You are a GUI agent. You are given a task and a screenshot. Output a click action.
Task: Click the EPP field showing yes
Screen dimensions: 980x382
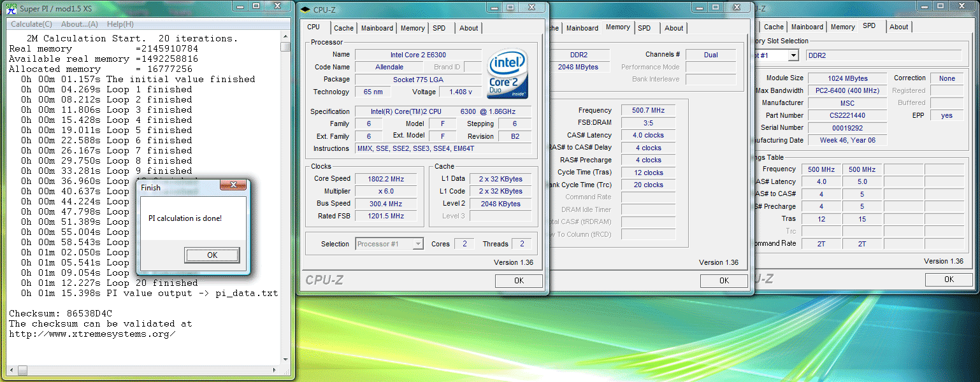(x=947, y=115)
